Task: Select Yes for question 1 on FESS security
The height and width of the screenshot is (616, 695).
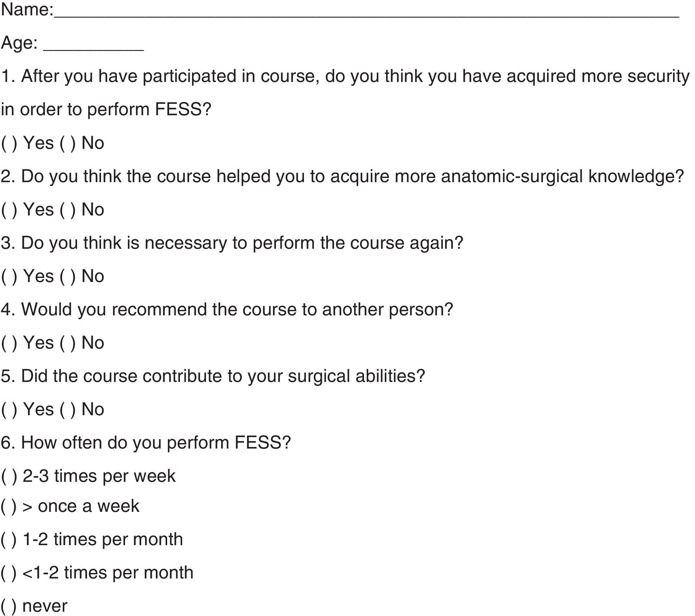Action: (9, 143)
